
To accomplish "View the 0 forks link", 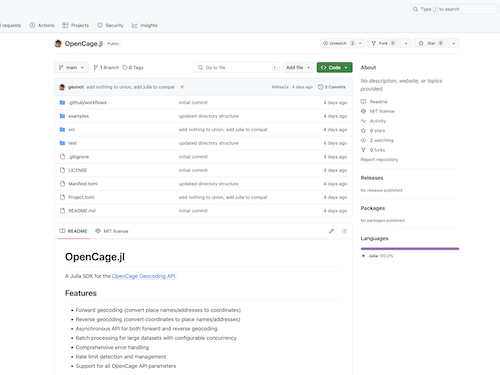I will (x=377, y=150).
